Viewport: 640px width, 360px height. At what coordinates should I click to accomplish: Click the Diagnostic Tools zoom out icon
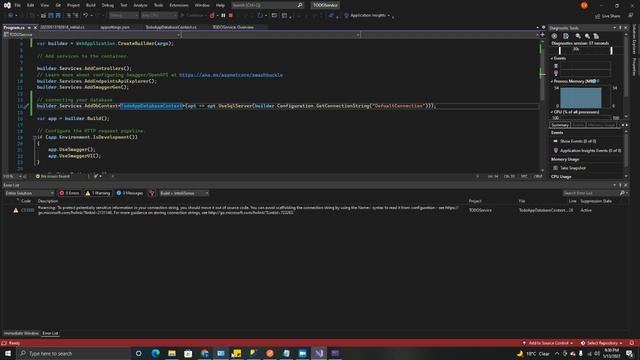tap(587, 36)
